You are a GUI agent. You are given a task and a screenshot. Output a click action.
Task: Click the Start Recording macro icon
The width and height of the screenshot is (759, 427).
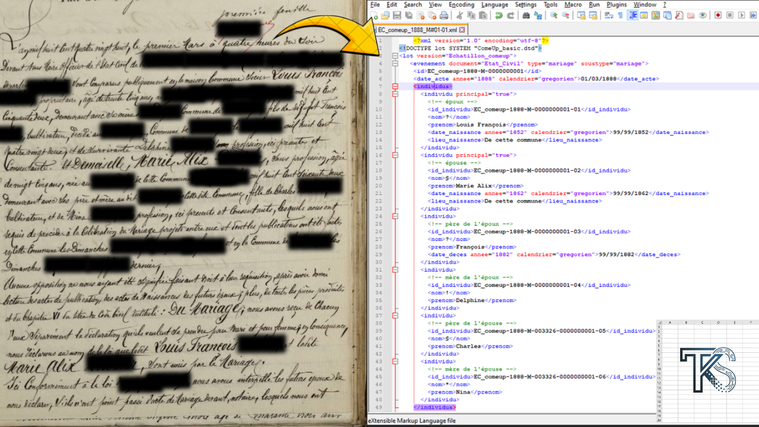[718, 16]
